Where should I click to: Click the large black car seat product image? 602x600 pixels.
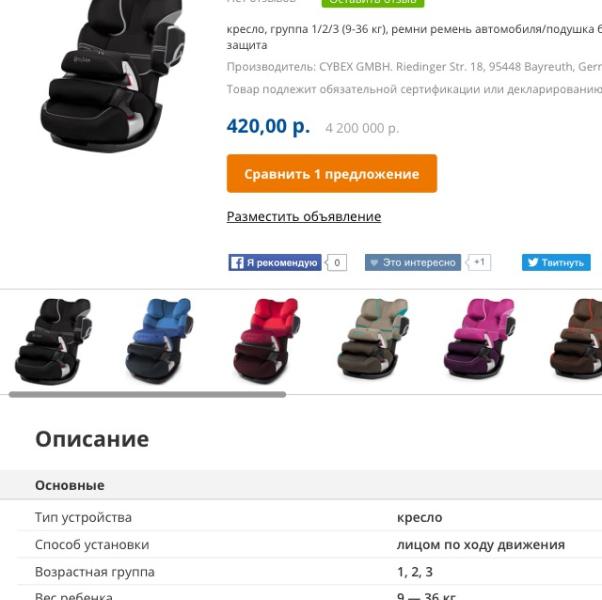(x=112, y=73)
